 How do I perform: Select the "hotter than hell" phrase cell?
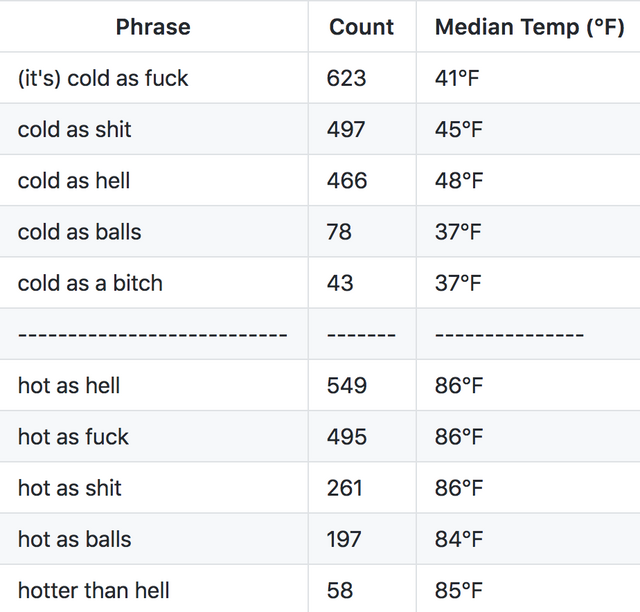[x=94, y=590]
